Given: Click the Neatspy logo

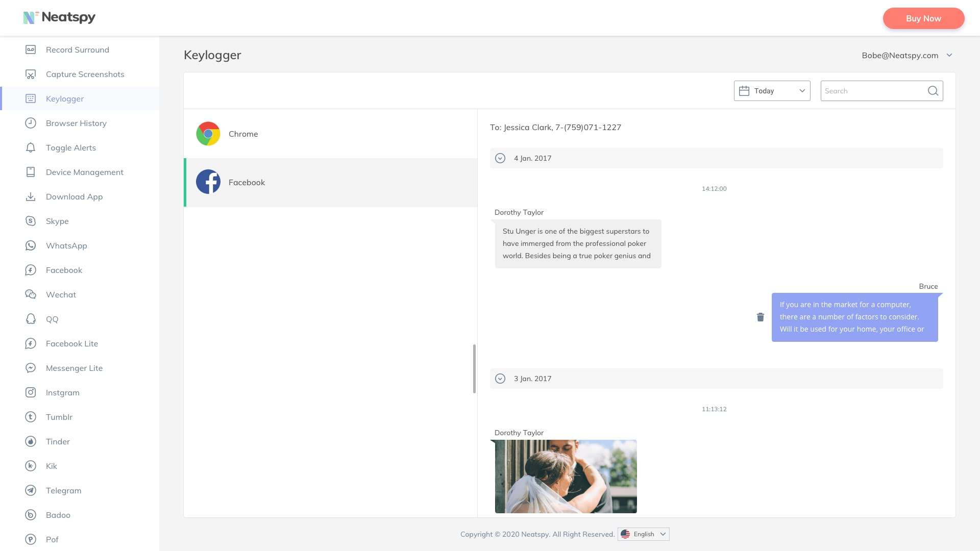Looking at the screenshot, I should [x=59, y=17].
